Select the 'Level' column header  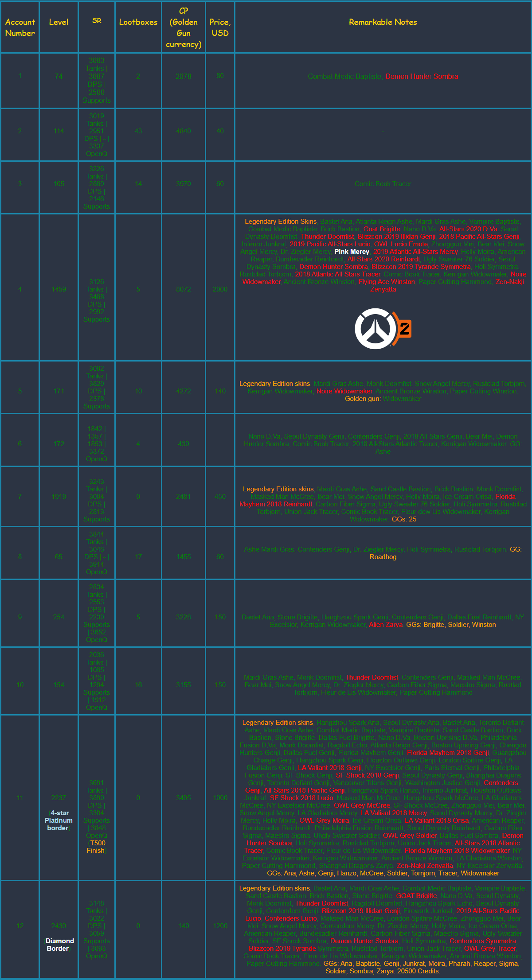pyautogui.click(x=59, y=22)
